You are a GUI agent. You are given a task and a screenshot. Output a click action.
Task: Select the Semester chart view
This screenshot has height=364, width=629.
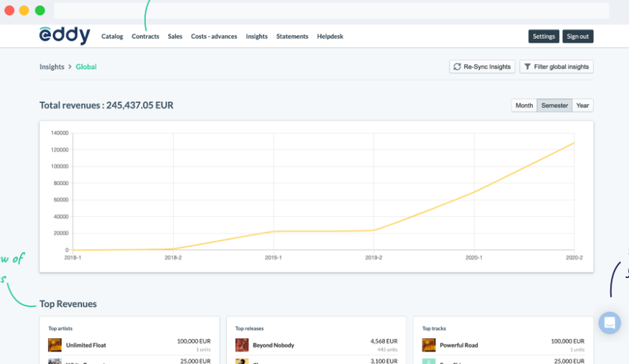pos(554,106)
